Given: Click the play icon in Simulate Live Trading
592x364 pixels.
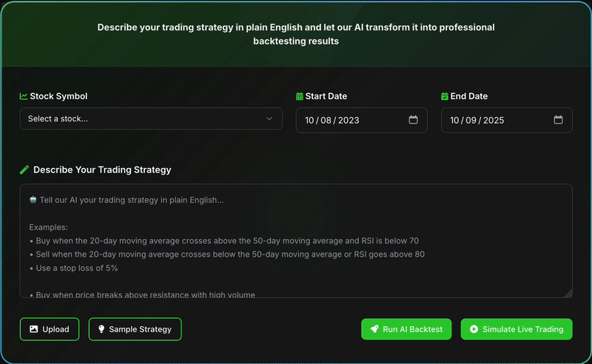Looking at the screenshot, I should pos(474,329).
